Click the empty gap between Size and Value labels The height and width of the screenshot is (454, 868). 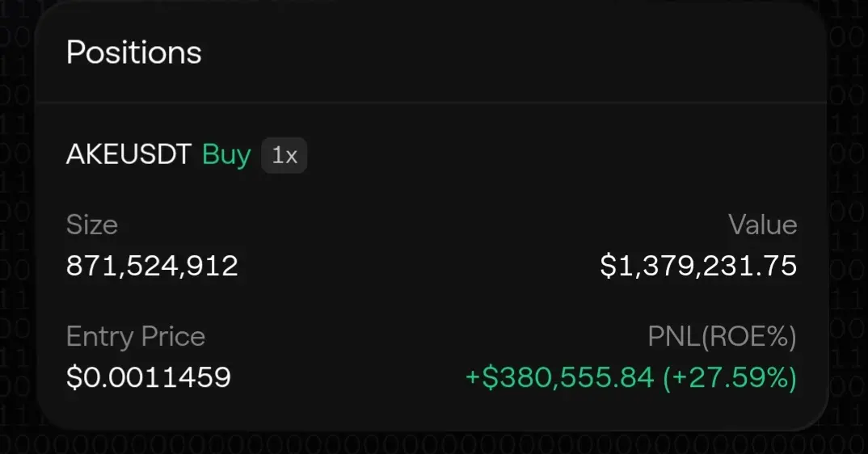[x=423, y=225]
